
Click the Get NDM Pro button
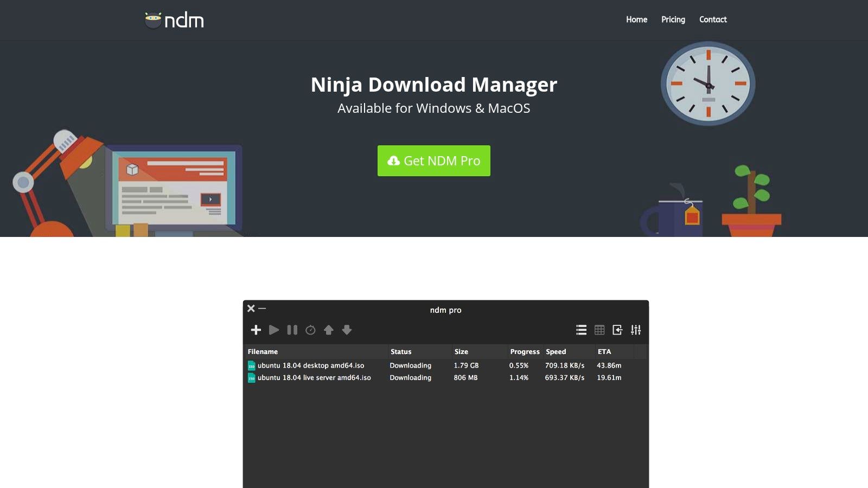pyautogui.click(x=433, y=160)
